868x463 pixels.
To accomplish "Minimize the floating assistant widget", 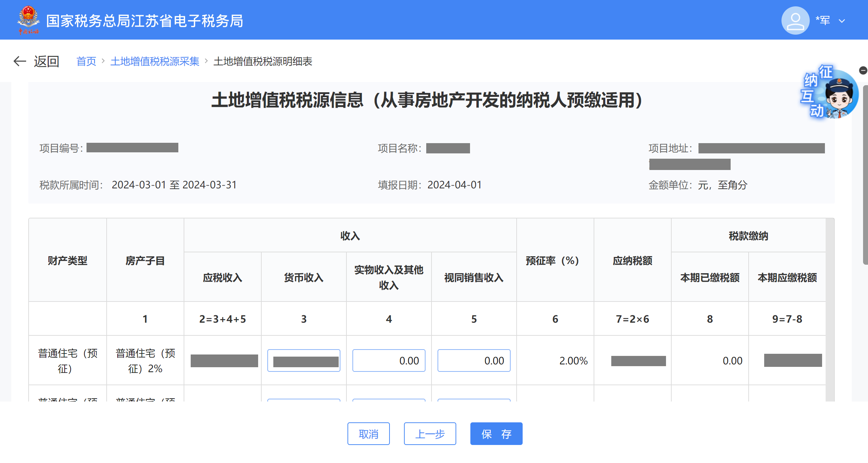I will click(863, 70).
